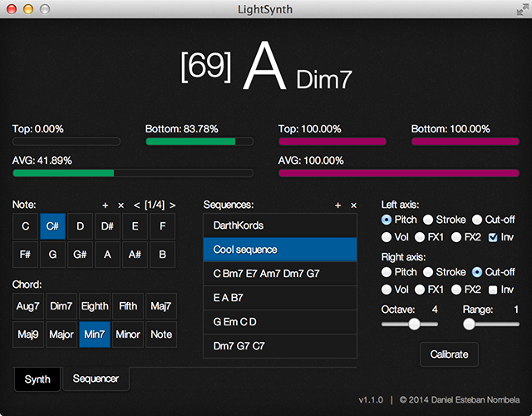Set Left axis to FX1

pyautogui.click(x=420, y=237)
